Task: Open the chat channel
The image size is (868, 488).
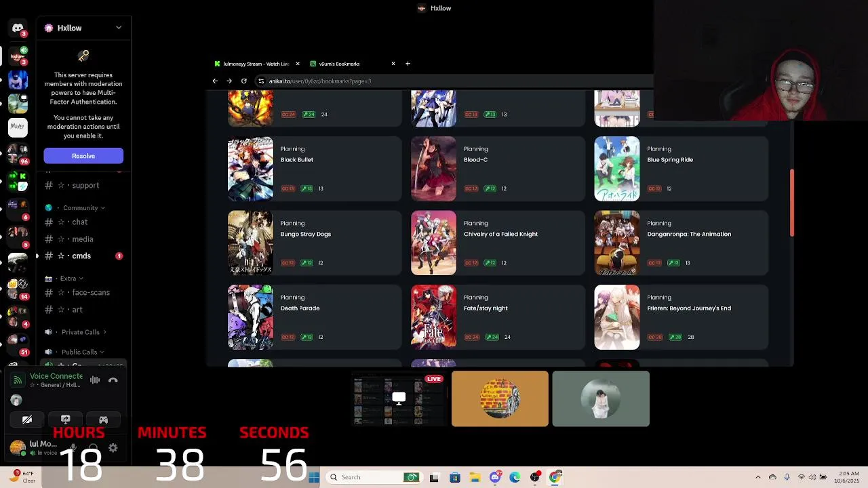Action: point(81,222)
